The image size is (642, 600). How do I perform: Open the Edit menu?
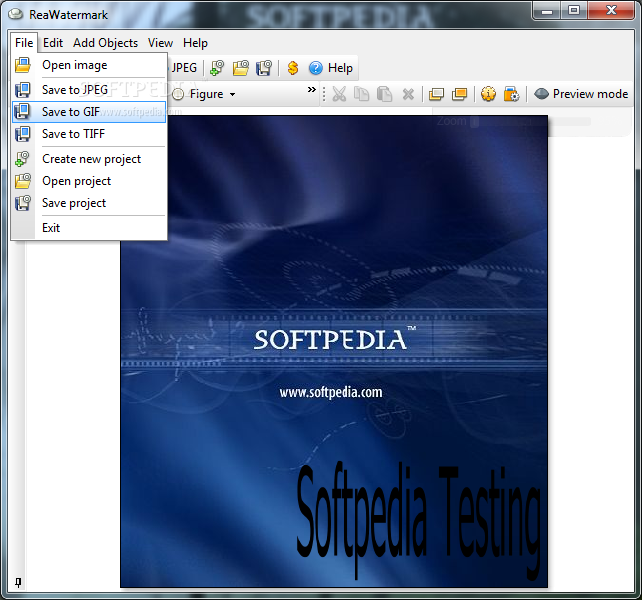click(x=53, y=43)
